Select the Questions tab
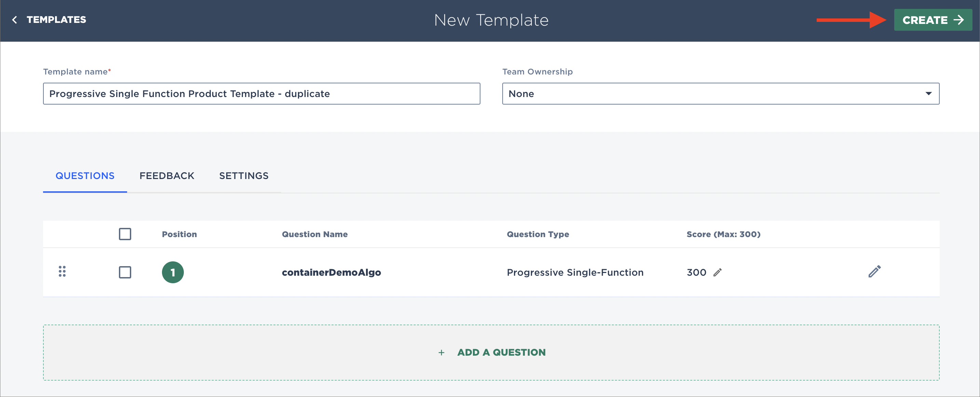Screen dimensions: 980x397 point(85,176)
